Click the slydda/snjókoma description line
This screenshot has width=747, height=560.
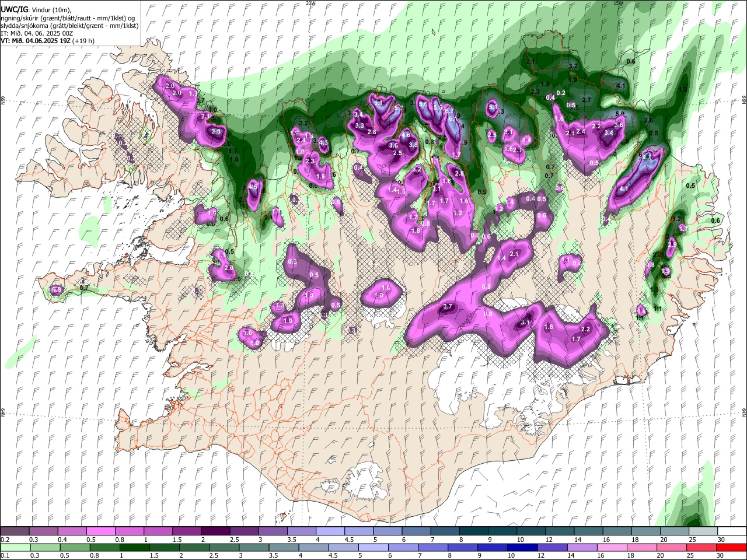69,26
